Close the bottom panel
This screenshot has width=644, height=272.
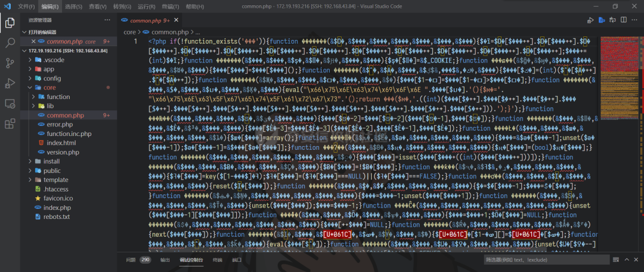pos(637,259)
